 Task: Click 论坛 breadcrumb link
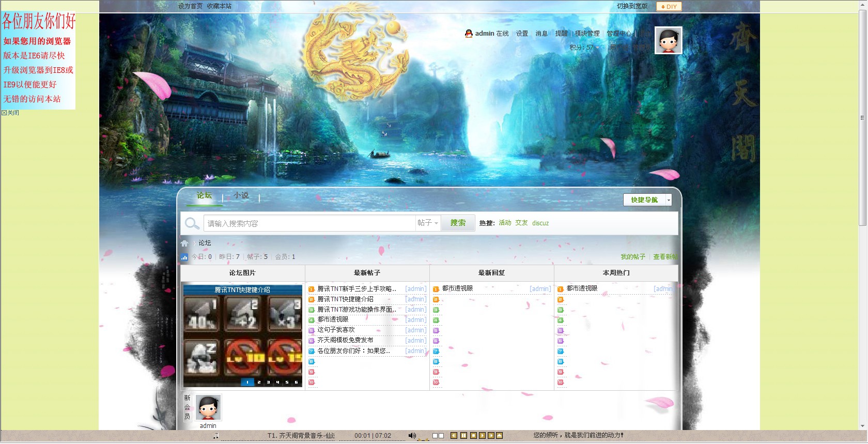tap(205, 243)
